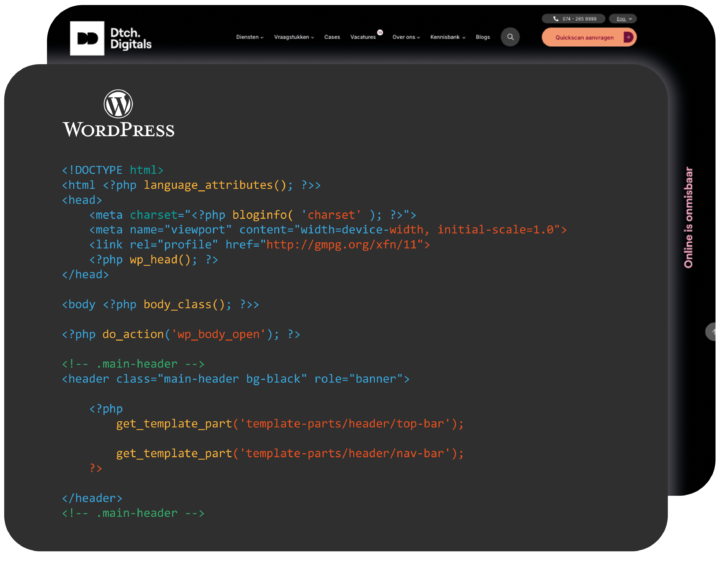Click the 'language_attributes();' code text

point(218,185)
